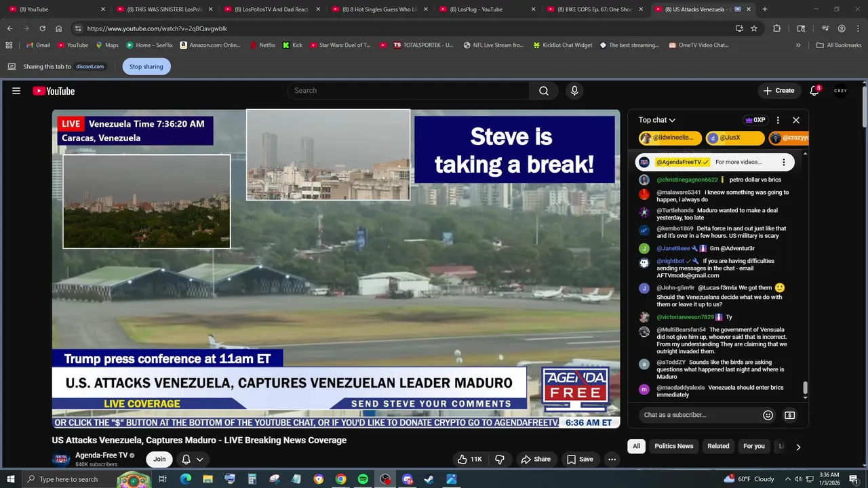The width and height of the screenshot is (868, 488).
Task: Open the 0XP chat points button
Action: (755, 120)
